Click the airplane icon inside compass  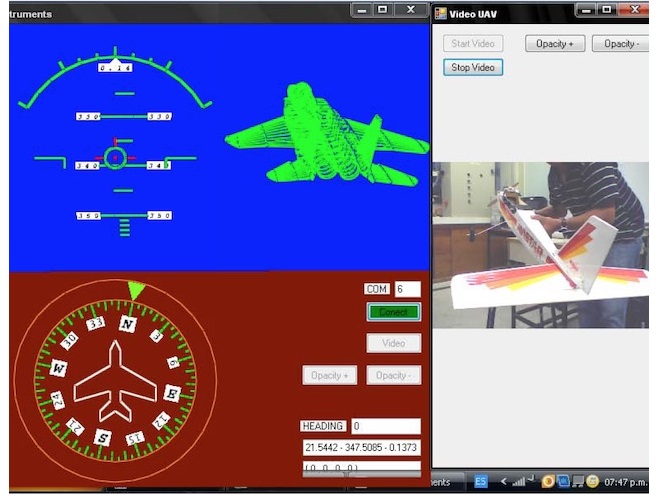tap(115, 382)
